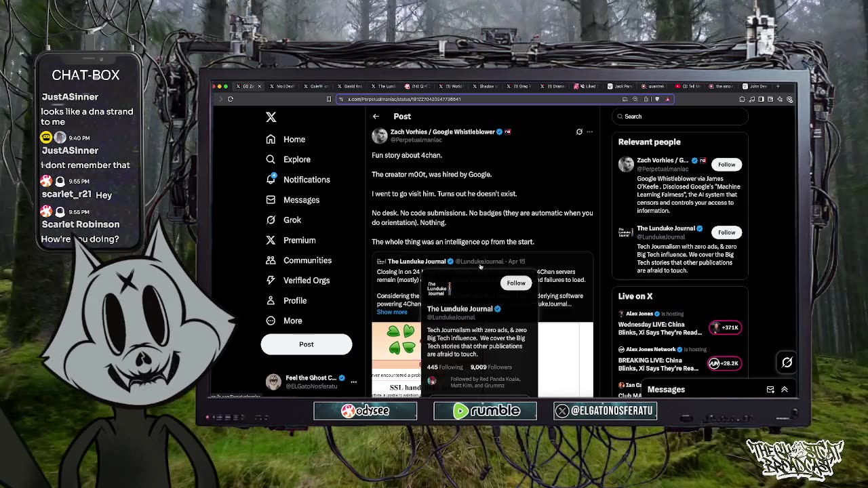Screen dimensions: 868x488
Task: Click the white Post button
Action: [x=307, y=344]
